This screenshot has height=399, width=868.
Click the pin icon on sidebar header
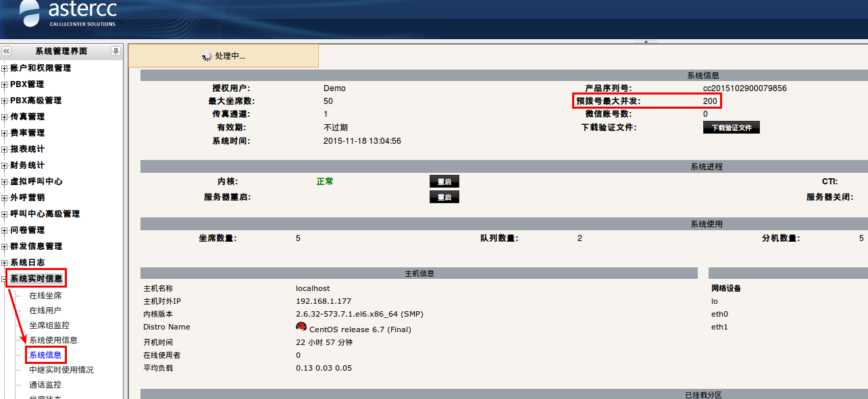point(116,51)
